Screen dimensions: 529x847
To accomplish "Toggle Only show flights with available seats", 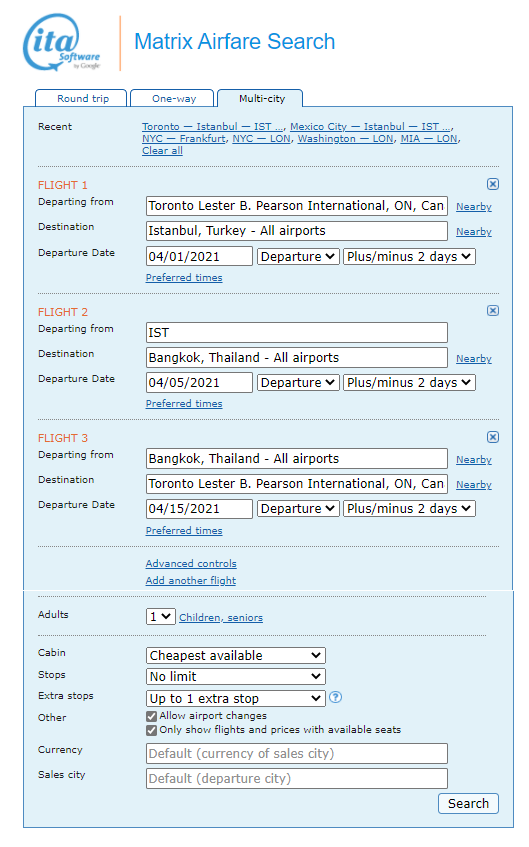I will click(x=151, y=730).
